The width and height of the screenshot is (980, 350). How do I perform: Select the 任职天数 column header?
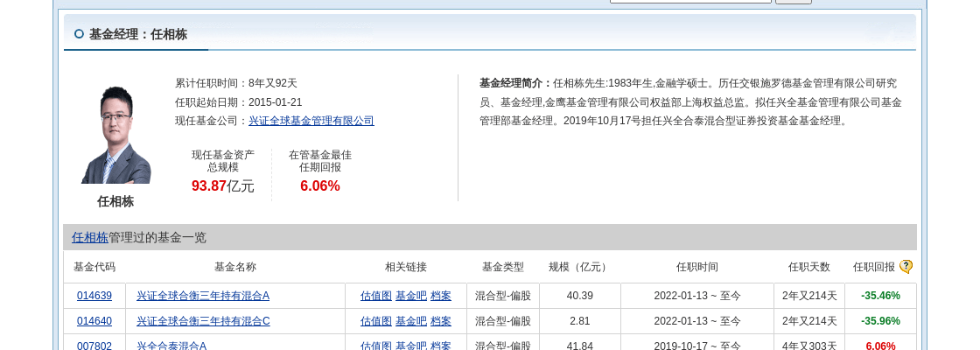click(808, 267)
